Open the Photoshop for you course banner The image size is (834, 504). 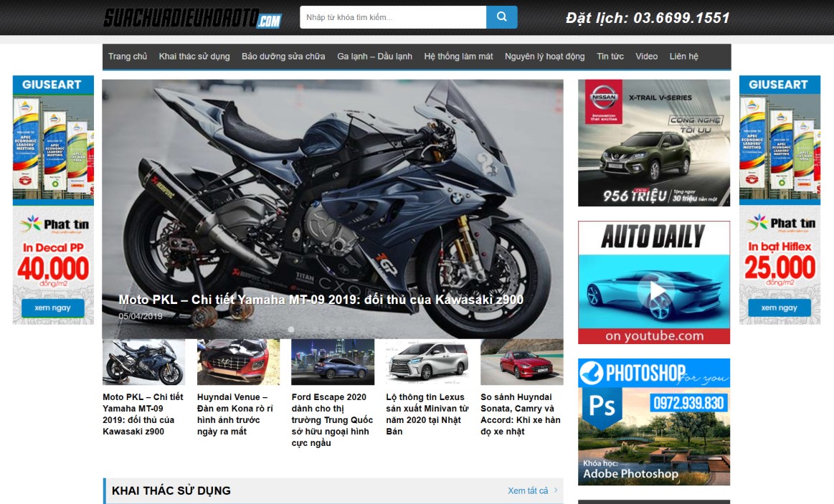tap(653, 422)
